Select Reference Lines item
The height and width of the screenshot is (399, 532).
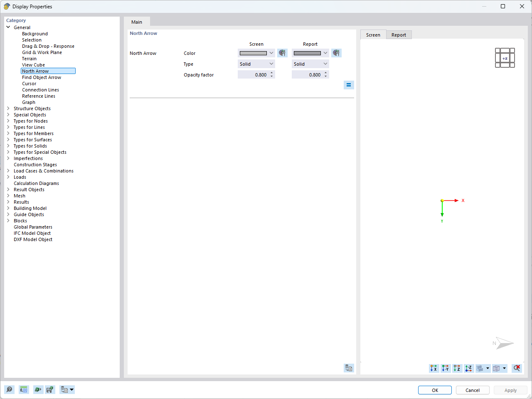click(x=39, y=96)
